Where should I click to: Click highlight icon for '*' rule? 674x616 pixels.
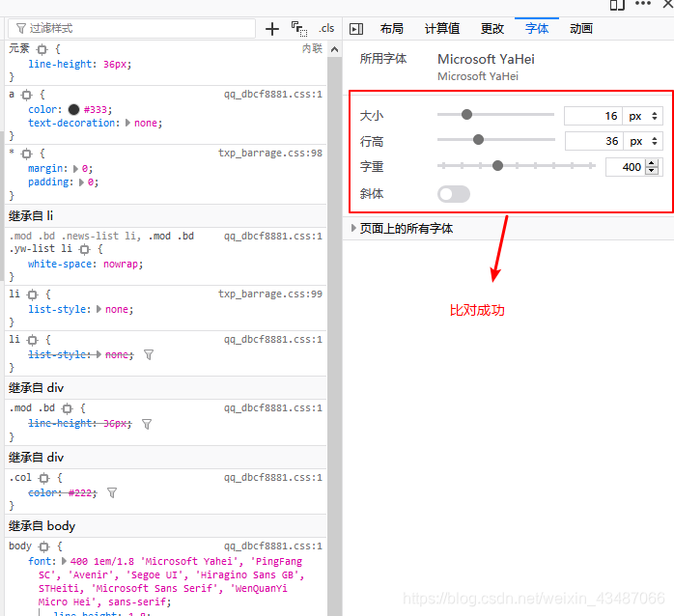(x=27, y=154)
